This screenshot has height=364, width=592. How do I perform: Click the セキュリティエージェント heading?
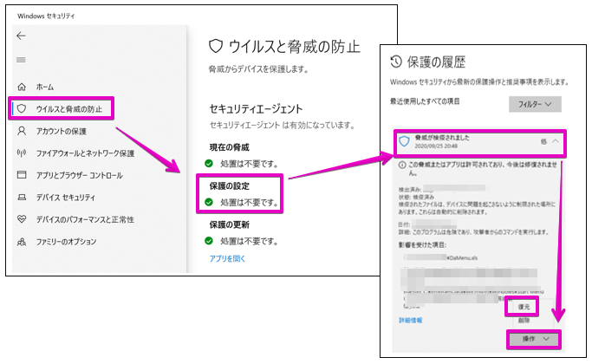point(256,109)
